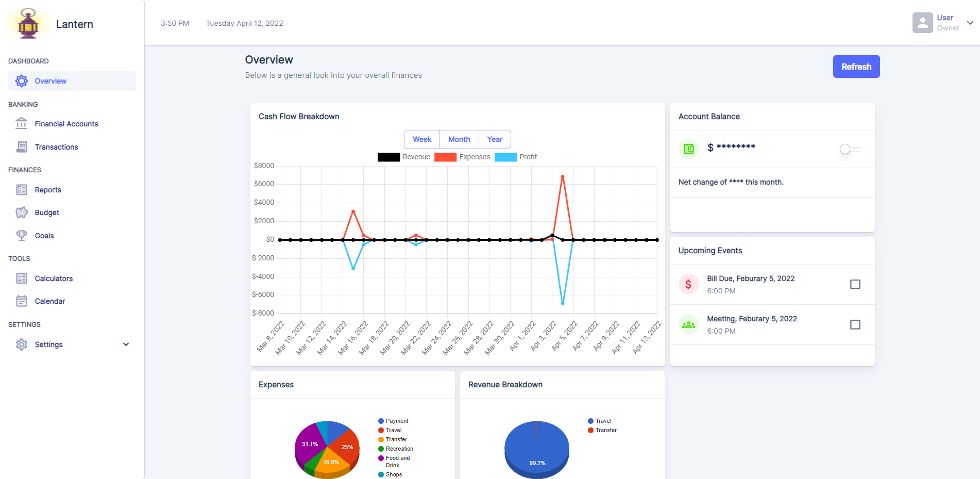Click the 'Upcoming Events' heading
This screenshot has width=980, height=479.
pos(710,251)
